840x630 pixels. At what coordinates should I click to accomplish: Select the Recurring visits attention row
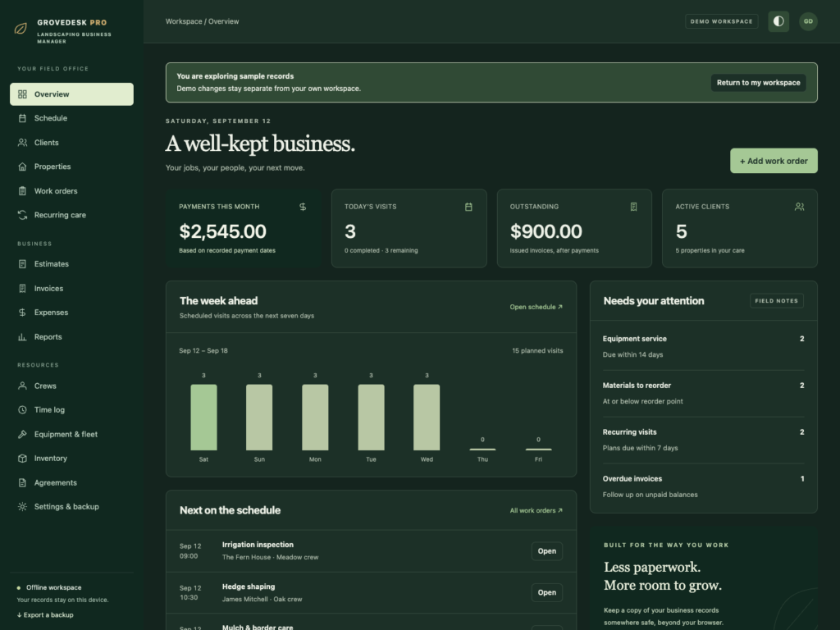point(703,440)
